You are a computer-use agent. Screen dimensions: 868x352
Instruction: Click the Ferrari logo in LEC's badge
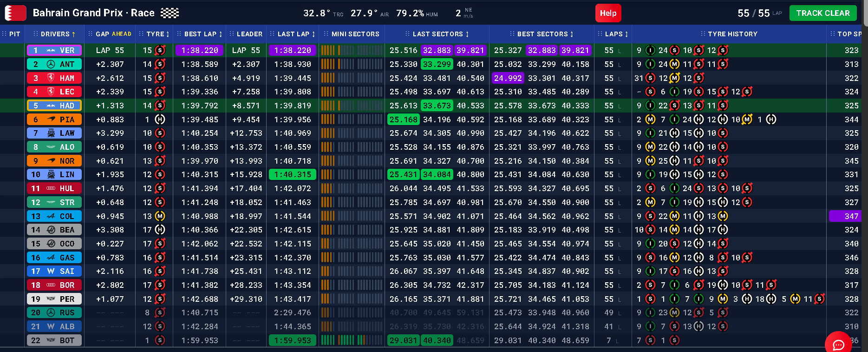(x=51, y=92)
